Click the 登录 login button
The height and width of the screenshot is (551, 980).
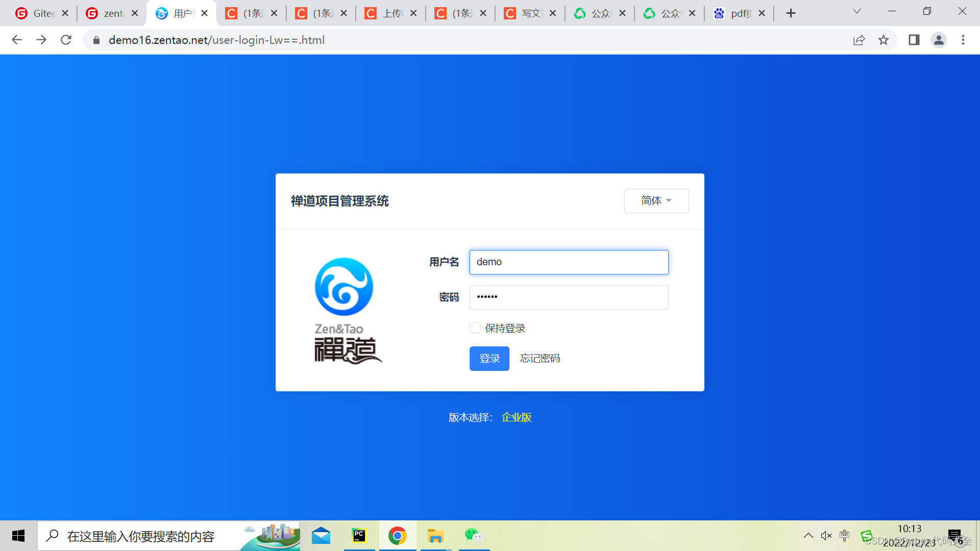click(x=488, y=358)
